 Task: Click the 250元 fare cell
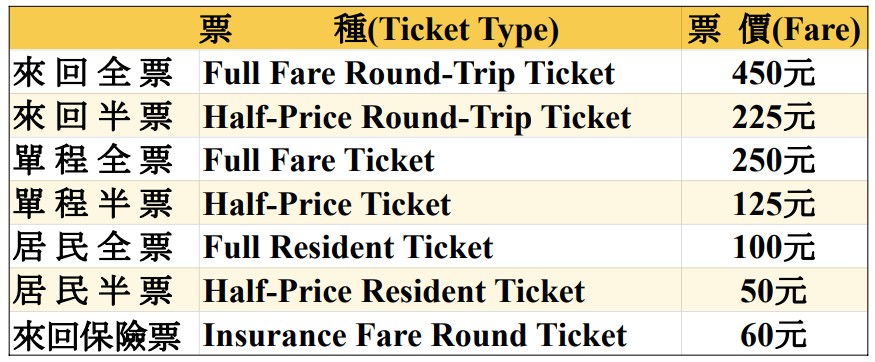coord(775,160)
